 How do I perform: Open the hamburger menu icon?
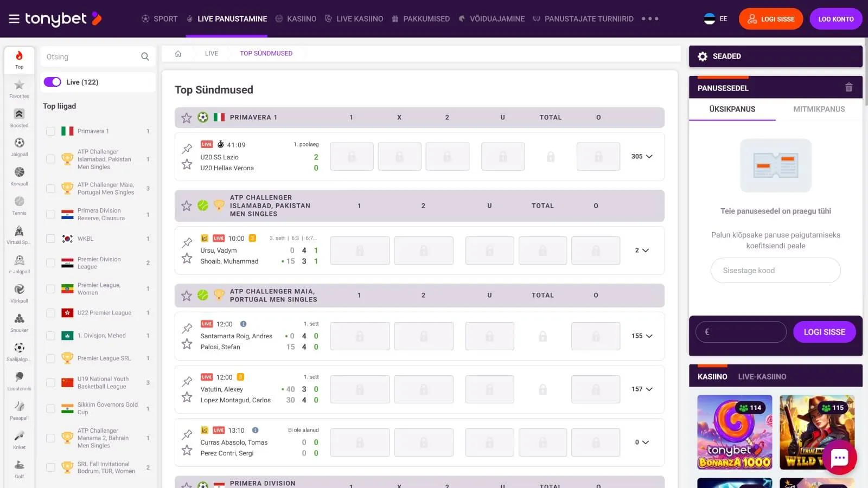click(x=14, y=19)
